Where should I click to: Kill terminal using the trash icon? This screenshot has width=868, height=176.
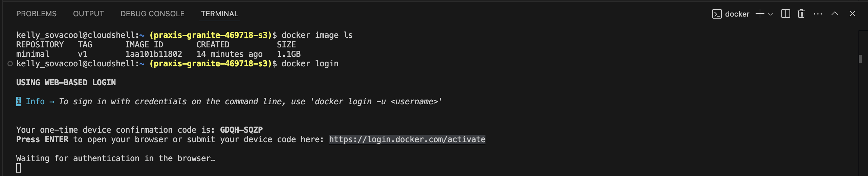[x=801, y=14]
